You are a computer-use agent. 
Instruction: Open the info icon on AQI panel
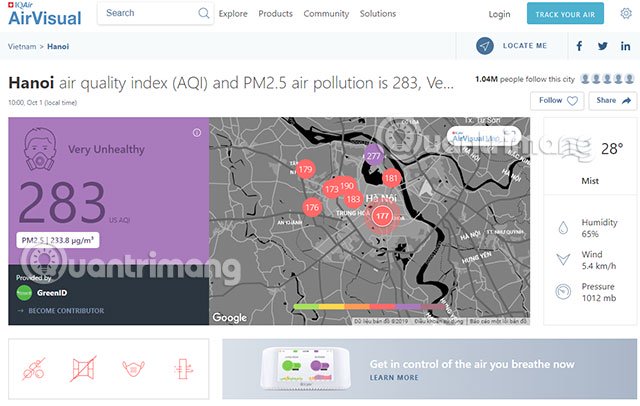click(197, 133)
